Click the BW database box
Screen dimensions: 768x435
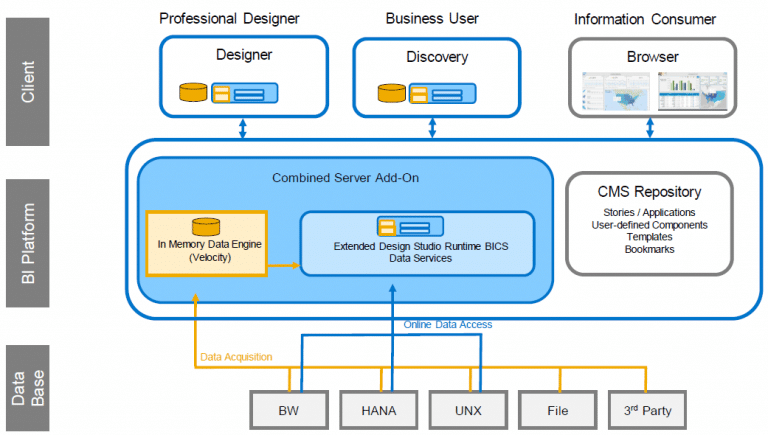(x=289, y=410)
